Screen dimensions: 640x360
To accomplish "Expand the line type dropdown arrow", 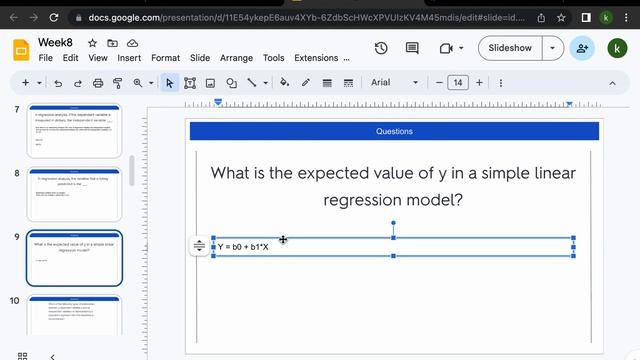I will click(x=265, y=83).
